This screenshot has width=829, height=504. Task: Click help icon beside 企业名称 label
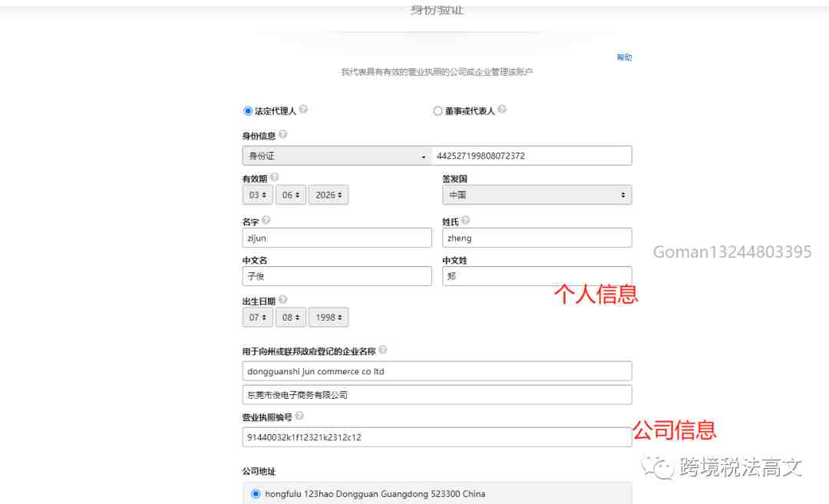click(x=383, y=350)
